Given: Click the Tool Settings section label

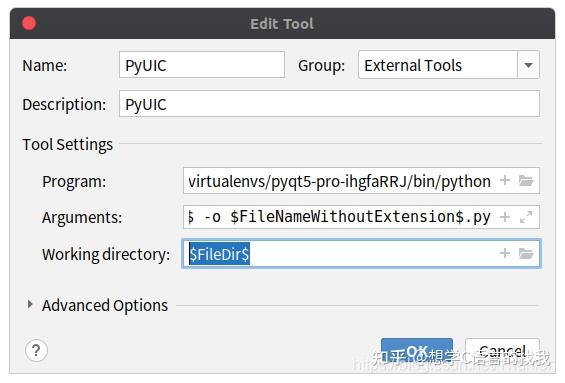Looking at the screenshot, I should [x=67, y=144].
